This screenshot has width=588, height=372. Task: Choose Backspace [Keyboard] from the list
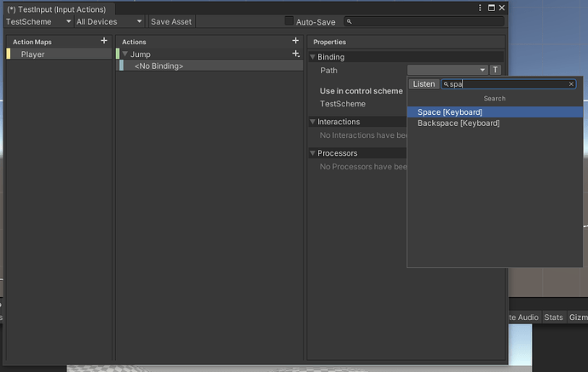458,123
